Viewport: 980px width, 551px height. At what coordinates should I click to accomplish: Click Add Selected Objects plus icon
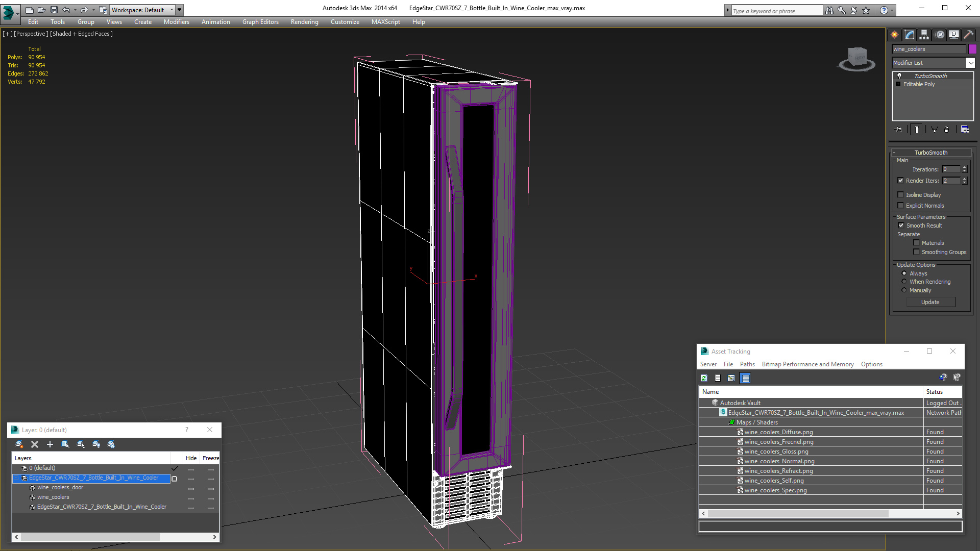[50, 444]
